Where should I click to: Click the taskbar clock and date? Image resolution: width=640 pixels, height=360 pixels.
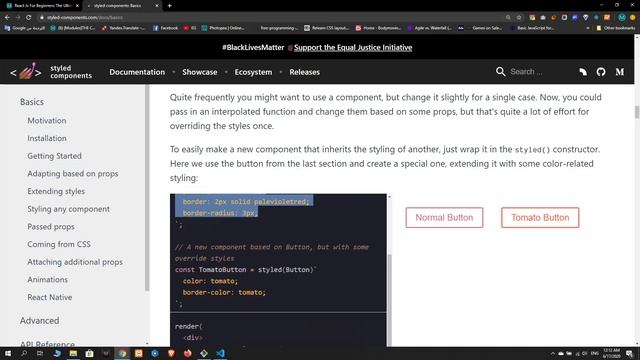pyautogui.click(x=611, y=353)
